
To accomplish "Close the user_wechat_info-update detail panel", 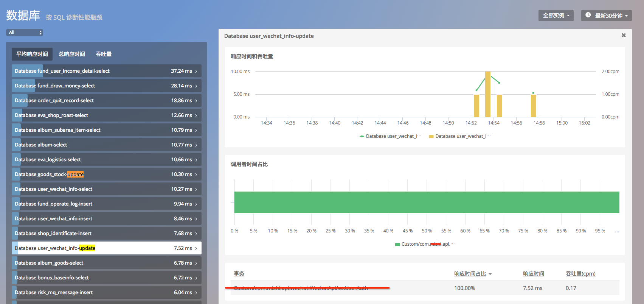I will tap(624, 35).
